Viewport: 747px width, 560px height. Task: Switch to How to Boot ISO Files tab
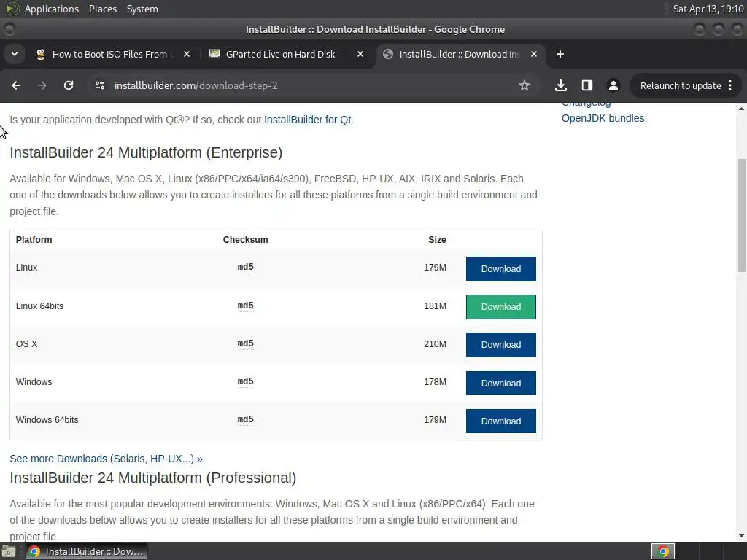coord(113,54)
